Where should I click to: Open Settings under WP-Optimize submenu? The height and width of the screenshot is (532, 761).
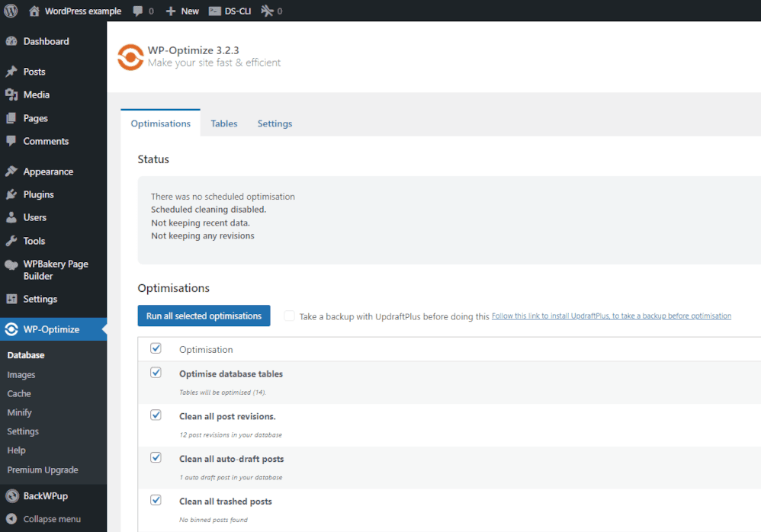tap(23, 431)
